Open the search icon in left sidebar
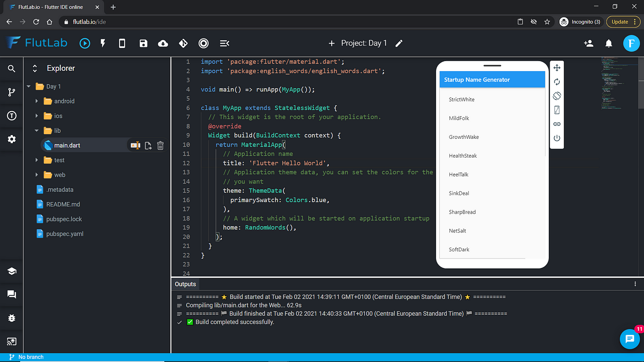The height and width of the screenshot is (362, 644). (x=12, y=69)
